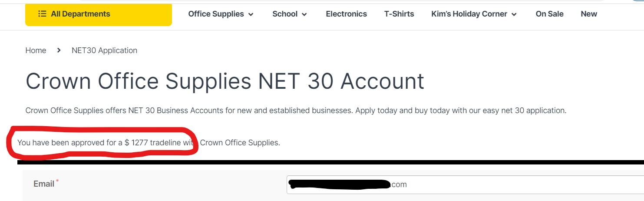Click into the Email input field

[465, 184]
